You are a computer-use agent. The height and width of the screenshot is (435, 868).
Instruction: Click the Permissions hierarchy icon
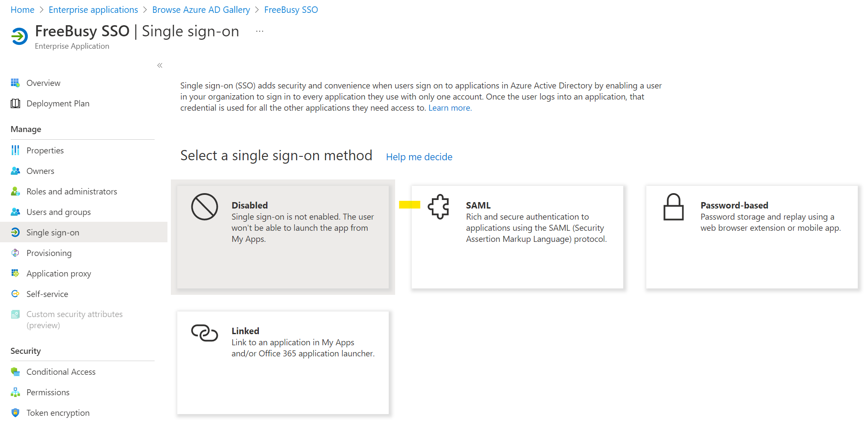tap(15, 392)
